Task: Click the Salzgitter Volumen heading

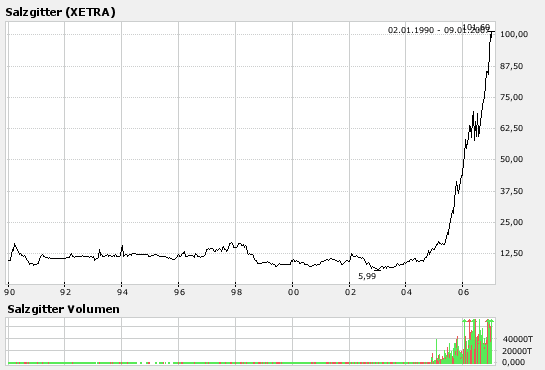Action: click(63, 309)
